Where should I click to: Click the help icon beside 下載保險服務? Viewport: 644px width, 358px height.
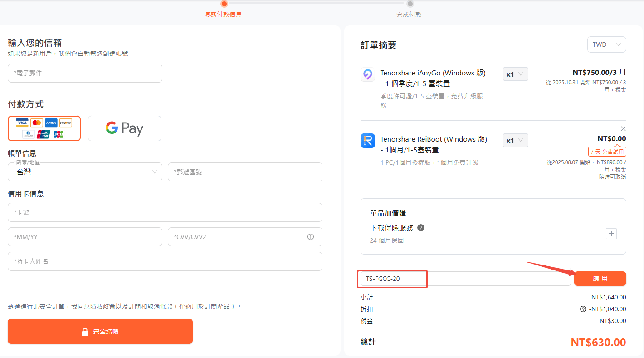pyautogui.click(x=421, y=228)
